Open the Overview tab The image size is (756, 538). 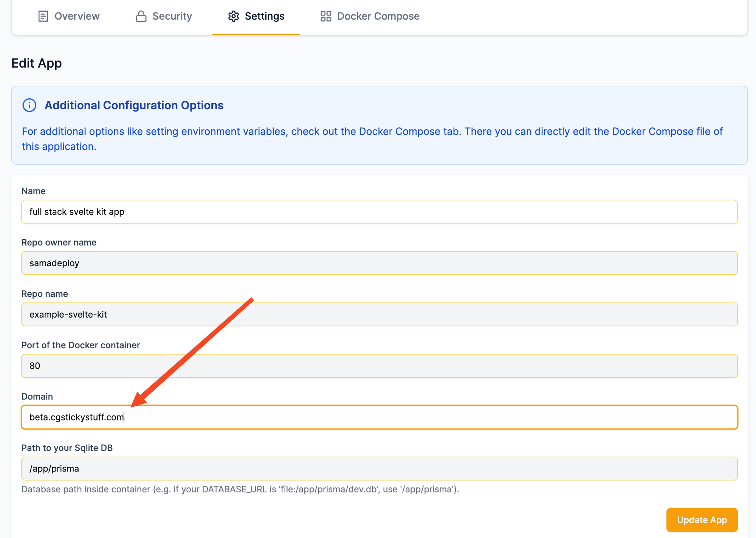pos(77,16)
